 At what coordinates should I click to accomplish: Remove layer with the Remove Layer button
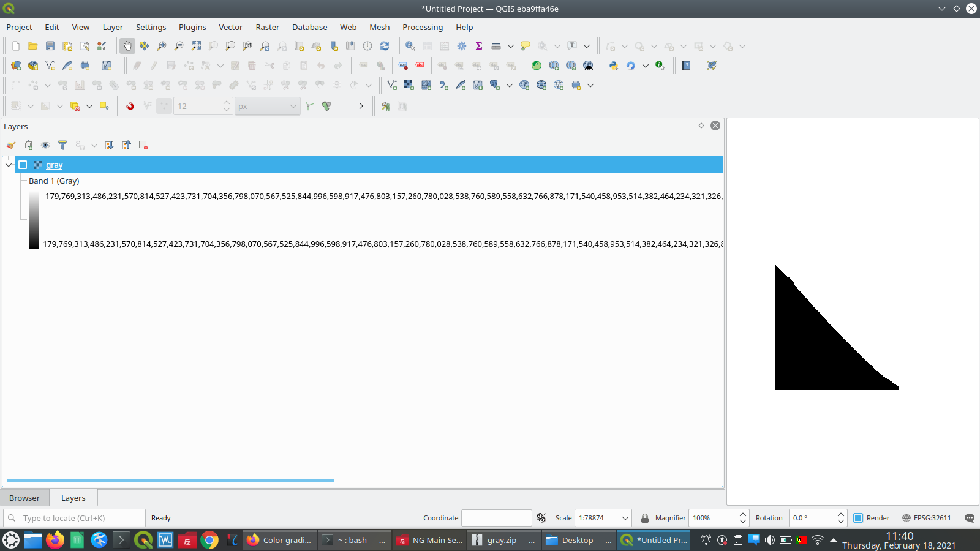coord(143,145)
